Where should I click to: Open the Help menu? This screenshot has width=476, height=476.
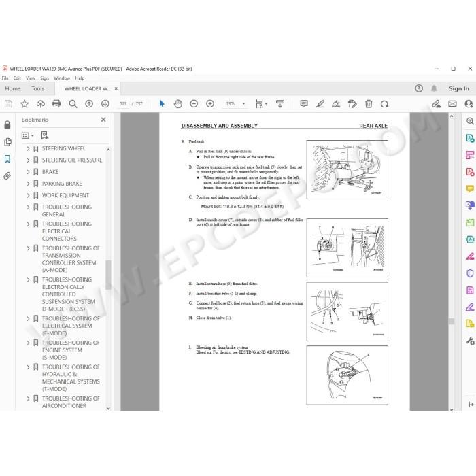pyautogui.click(x=80, y=78)
